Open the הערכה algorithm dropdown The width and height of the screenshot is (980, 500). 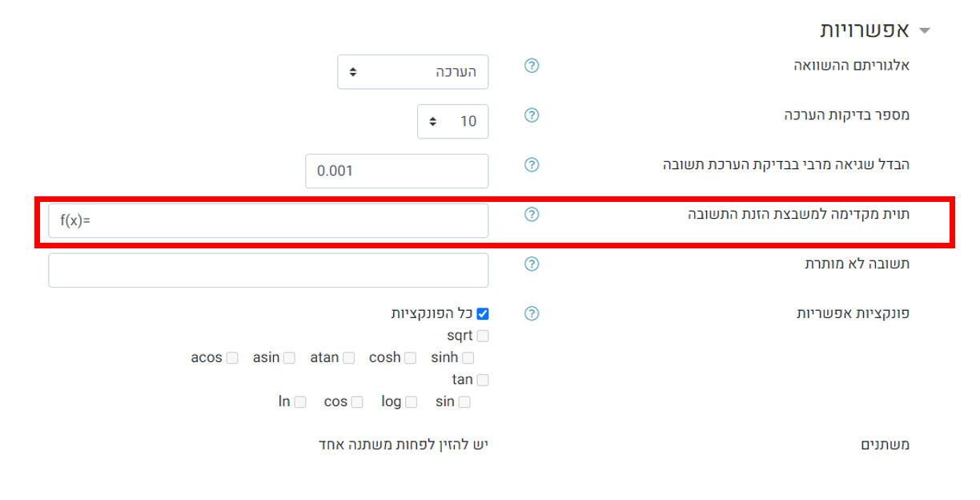tap(413, 72)
